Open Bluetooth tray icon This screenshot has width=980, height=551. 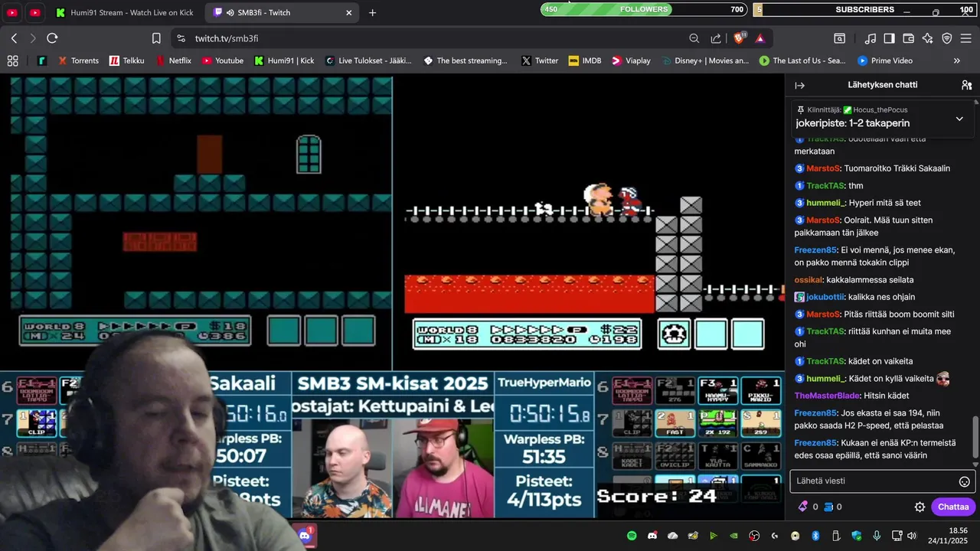(x=815, y=536)
